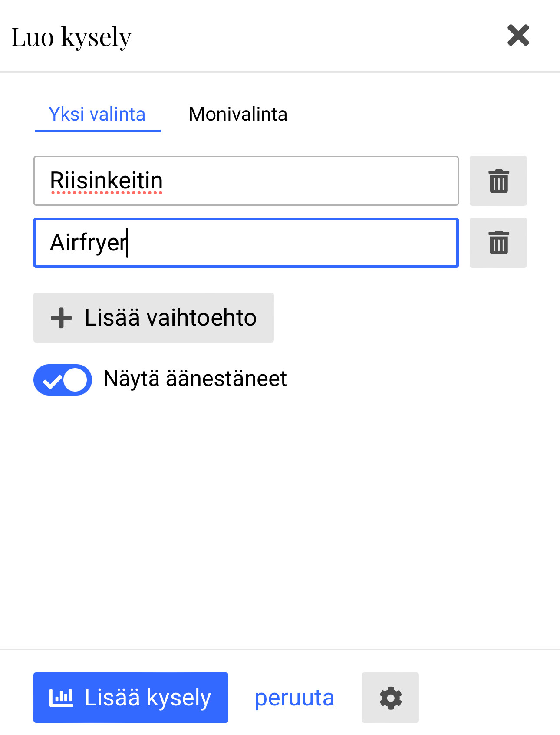The width and height of the screenshot is (560, 735).
Task: Close the Luo kysely dialog
Action: coord(518,35)
